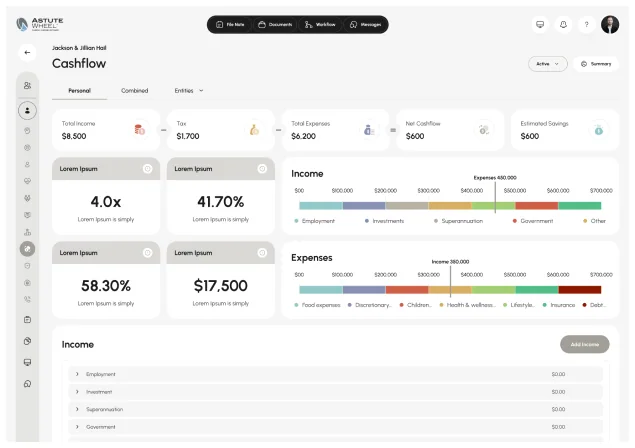635x448 pixels.
Task: Click the org chart icon in sidebar
Action: tap(27, 232)
